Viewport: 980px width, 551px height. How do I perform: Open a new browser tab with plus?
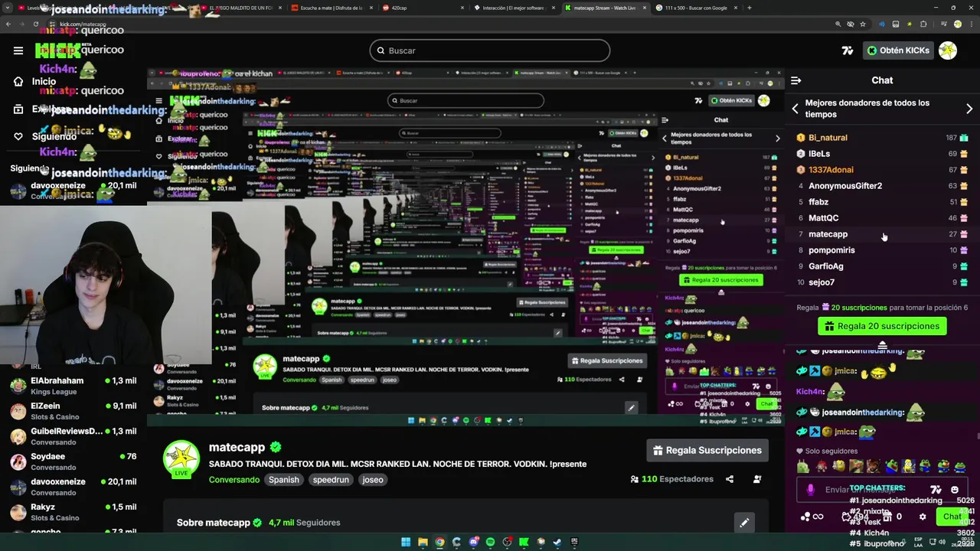(750, 8)
